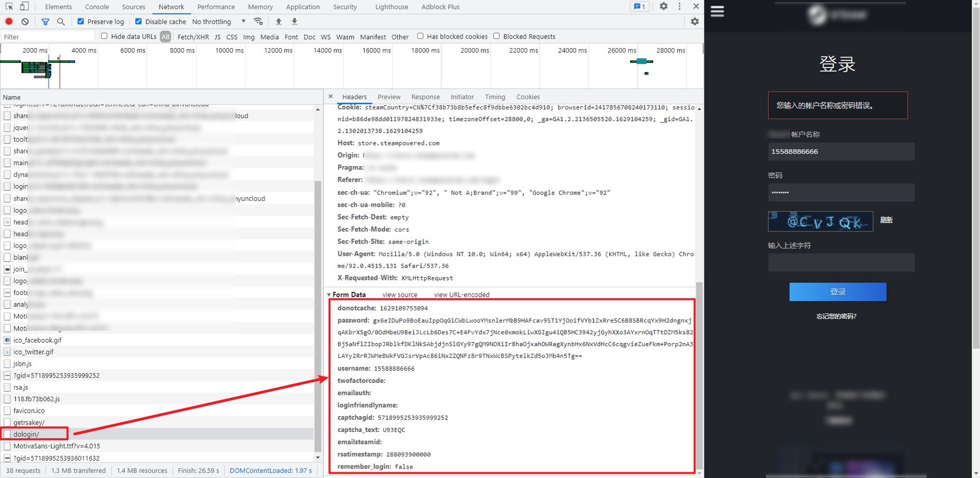
Task: Open the Response tab in request details
Action: [x=425, y=97]
